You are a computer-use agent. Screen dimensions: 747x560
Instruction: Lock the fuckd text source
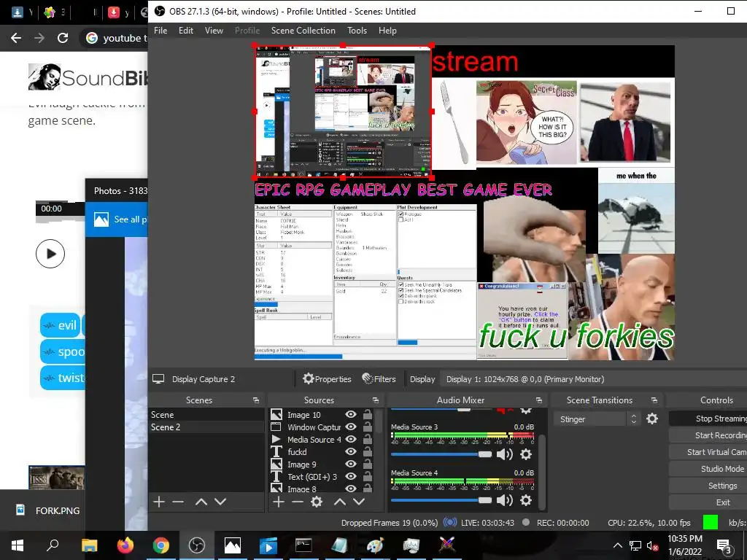click(x=368, y=451)
